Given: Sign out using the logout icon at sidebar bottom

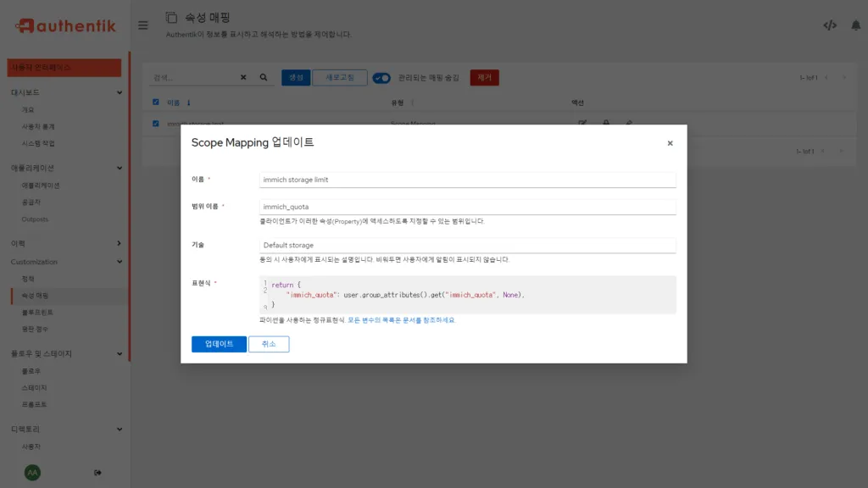Looking at the screenshot, I should tap(97, 472).
